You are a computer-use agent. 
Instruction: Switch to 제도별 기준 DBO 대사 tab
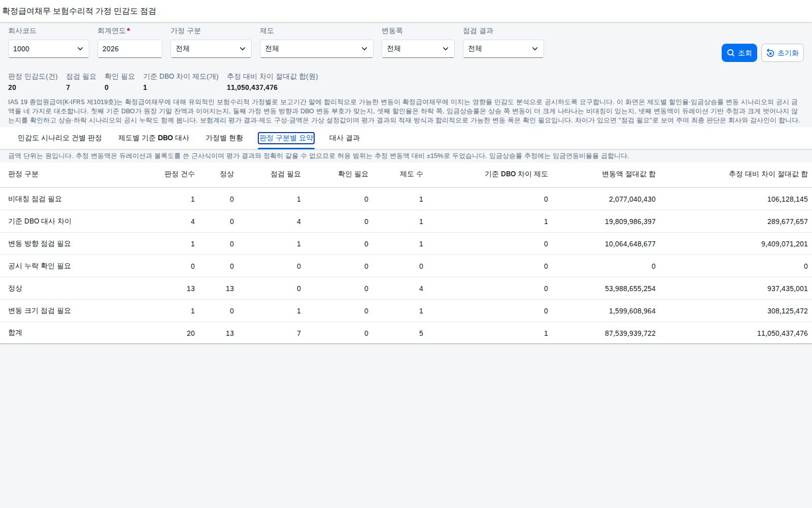tap(154, 138)
